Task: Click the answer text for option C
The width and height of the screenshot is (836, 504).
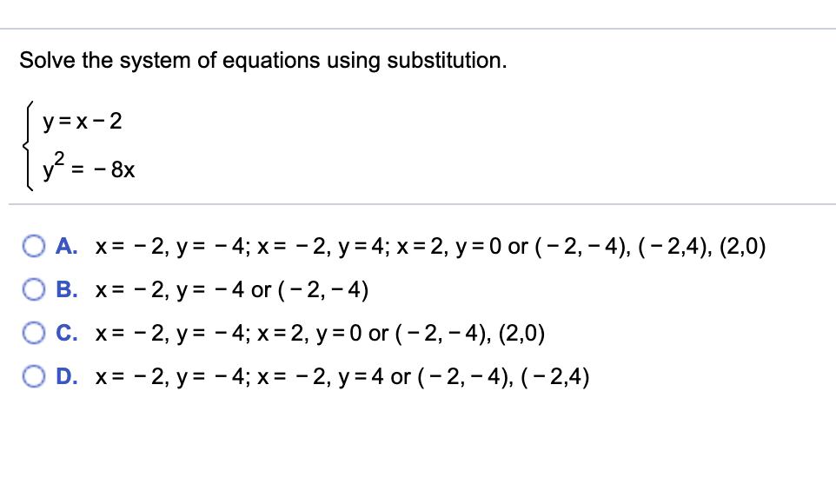Action: (322, 332)
